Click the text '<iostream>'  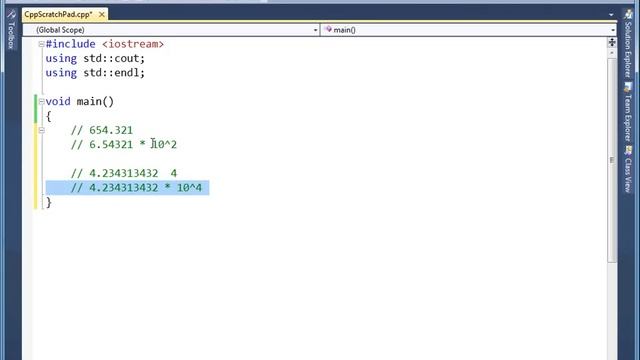click(x=133, y=44)
